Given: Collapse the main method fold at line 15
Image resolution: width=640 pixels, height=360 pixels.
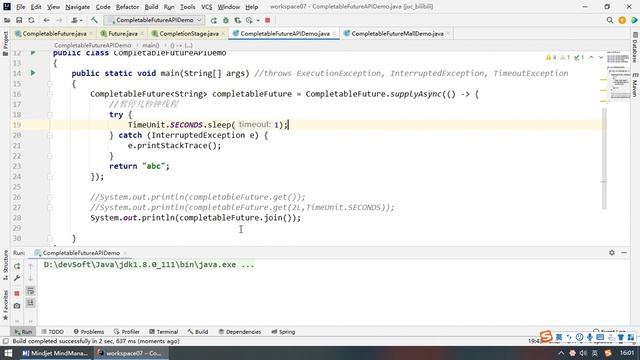Looking at the screenshot, I should [x=50, y=84].
